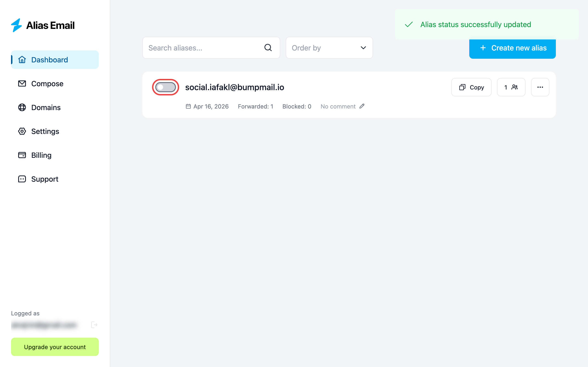Click the recipients people icon button
The image size is (588, 367).
(511, 87)
